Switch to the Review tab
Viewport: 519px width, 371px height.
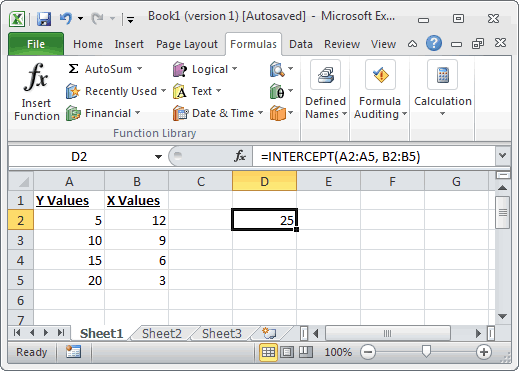342,44
